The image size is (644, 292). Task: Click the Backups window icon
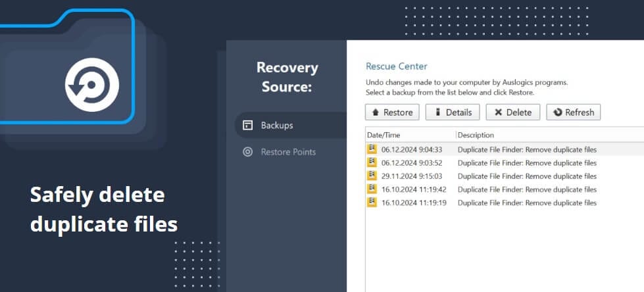click(247, 125)
